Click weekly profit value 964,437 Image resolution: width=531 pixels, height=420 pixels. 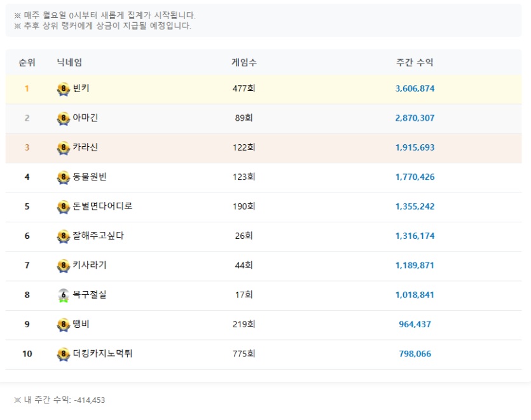[415, 324]
